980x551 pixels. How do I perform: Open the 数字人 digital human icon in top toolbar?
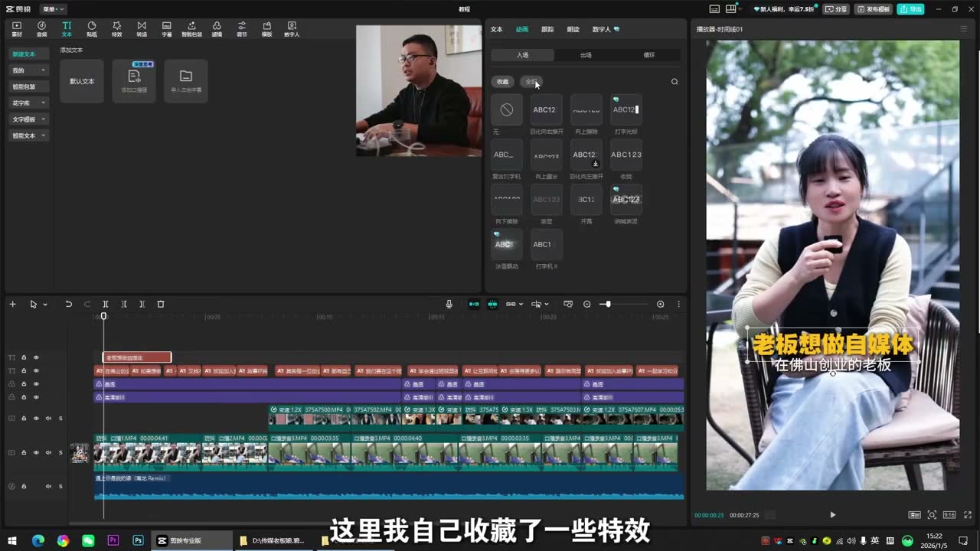click(x=292, y=29)
